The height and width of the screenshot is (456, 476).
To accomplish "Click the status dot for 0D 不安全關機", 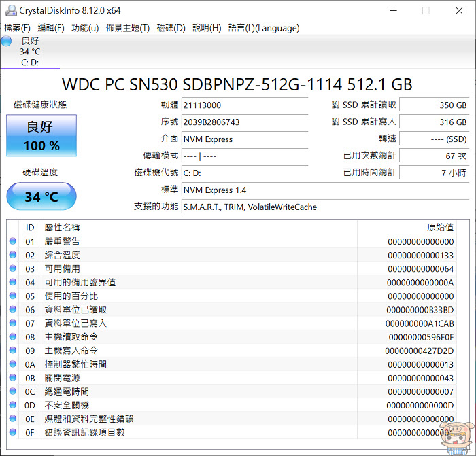I will coord(13,405).
